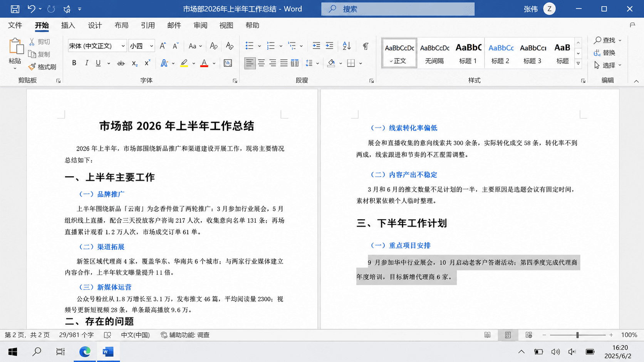Apply the 无间隔 style
The width and height of the screenshot is (644, 362).
click(x=434, y=53)
